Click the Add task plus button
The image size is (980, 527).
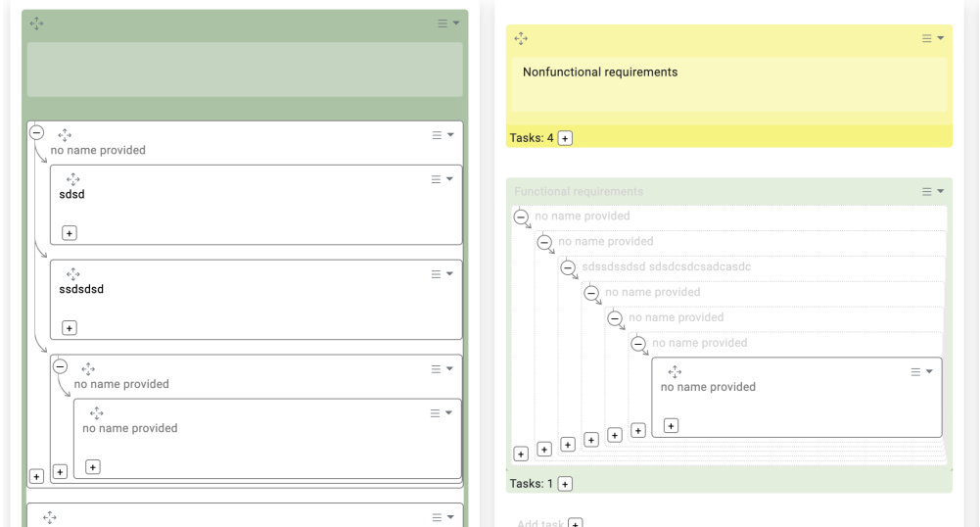[576, 523]
